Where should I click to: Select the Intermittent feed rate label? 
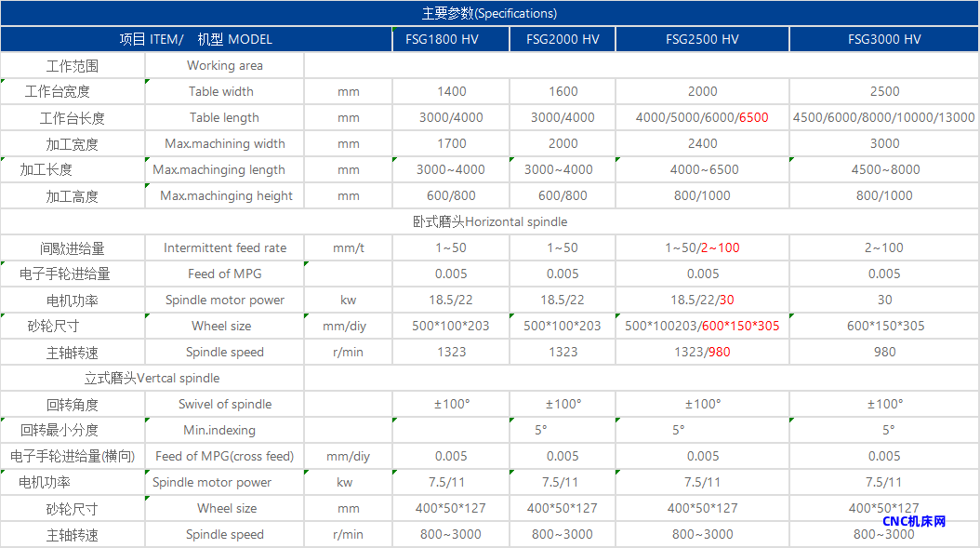(224, 247)
